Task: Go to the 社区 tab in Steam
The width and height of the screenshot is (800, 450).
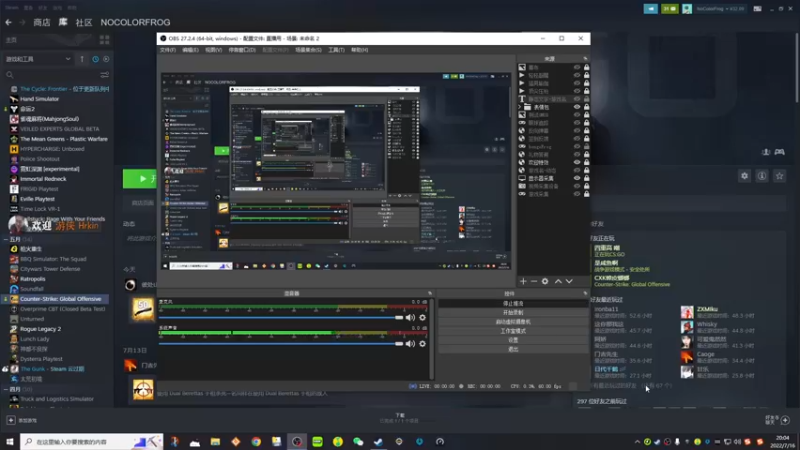Action: 84,22
